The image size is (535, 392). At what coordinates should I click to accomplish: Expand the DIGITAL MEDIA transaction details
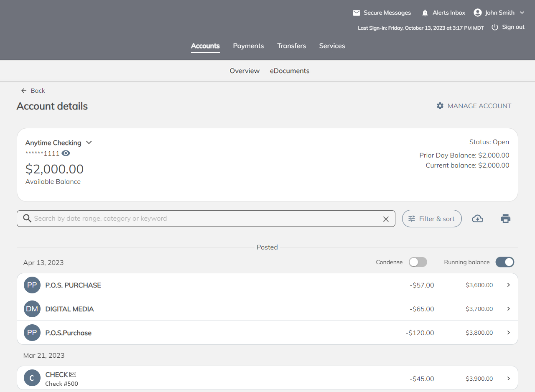tap(508, 309)
